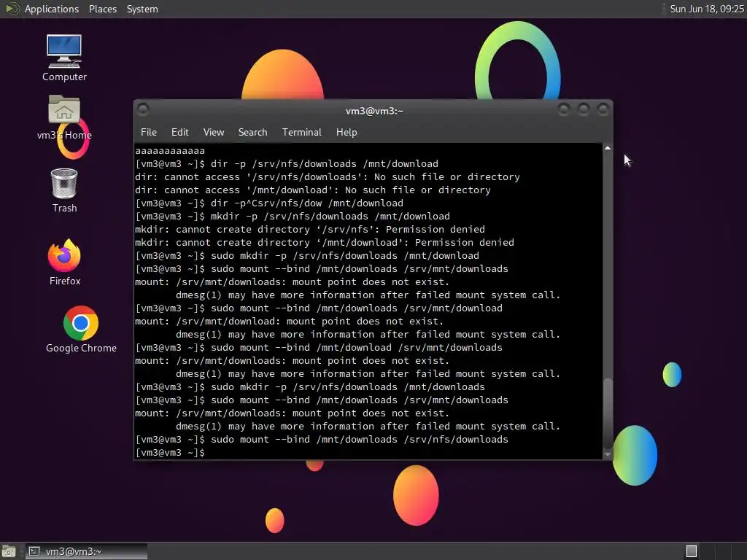The image size is (747, 560).
Task: Click the 'aaaaaaaaaaaa' line in terminal
Action: (x=170, y=150)
